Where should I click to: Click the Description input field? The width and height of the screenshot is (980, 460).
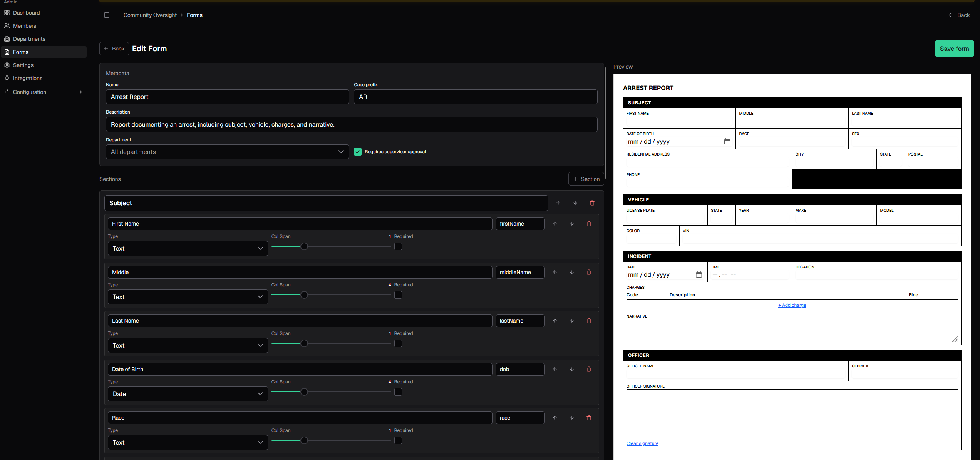(352, 124)
